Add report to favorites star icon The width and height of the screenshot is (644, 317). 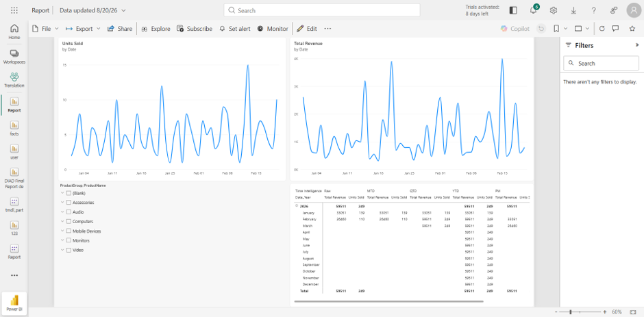pyautogui.click(x=632, y=29)
